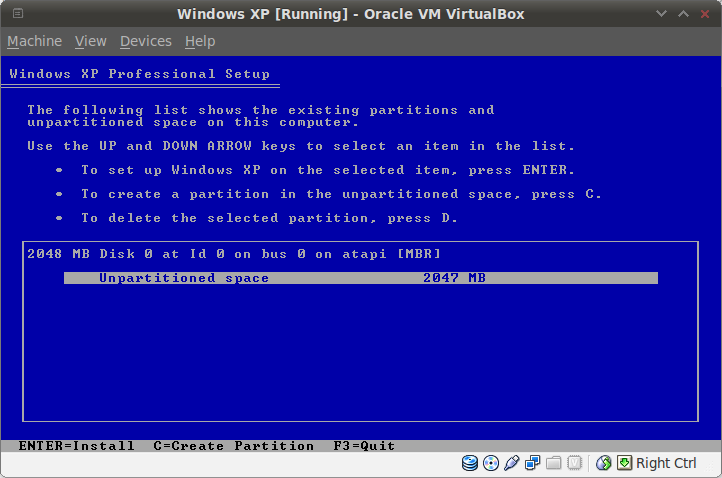
Task: Click the 'press C' create partition instruction
Action: [x=341, y=194]
